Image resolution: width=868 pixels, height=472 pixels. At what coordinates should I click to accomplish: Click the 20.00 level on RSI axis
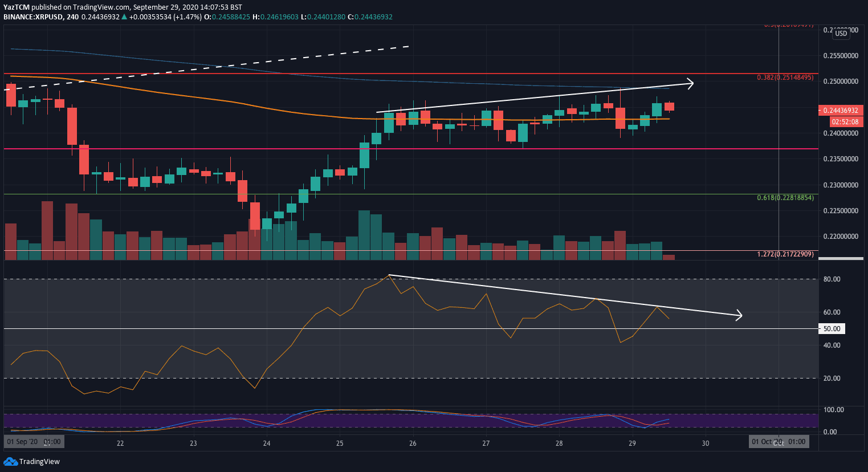832,379
